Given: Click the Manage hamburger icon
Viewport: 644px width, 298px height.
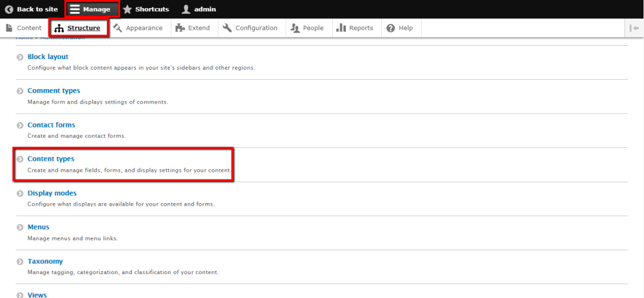Looking at the screenshot, I should click(75, 9).
